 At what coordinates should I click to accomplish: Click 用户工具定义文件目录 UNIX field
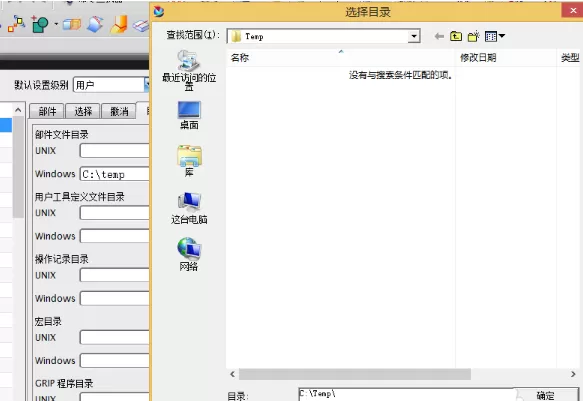click(x=115, y=213)
